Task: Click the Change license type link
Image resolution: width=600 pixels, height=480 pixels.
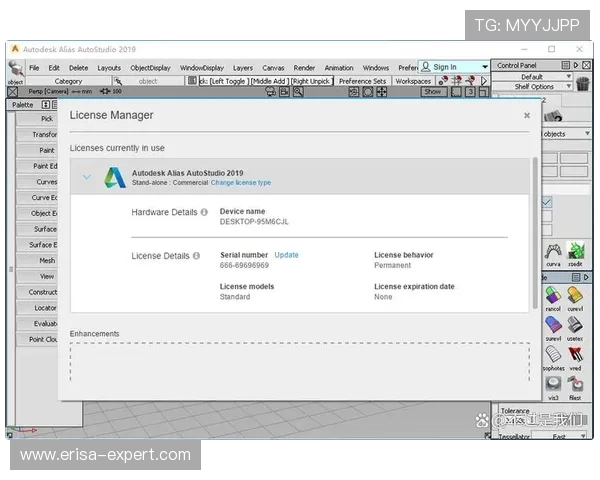Action: click(x=240, y=183)
